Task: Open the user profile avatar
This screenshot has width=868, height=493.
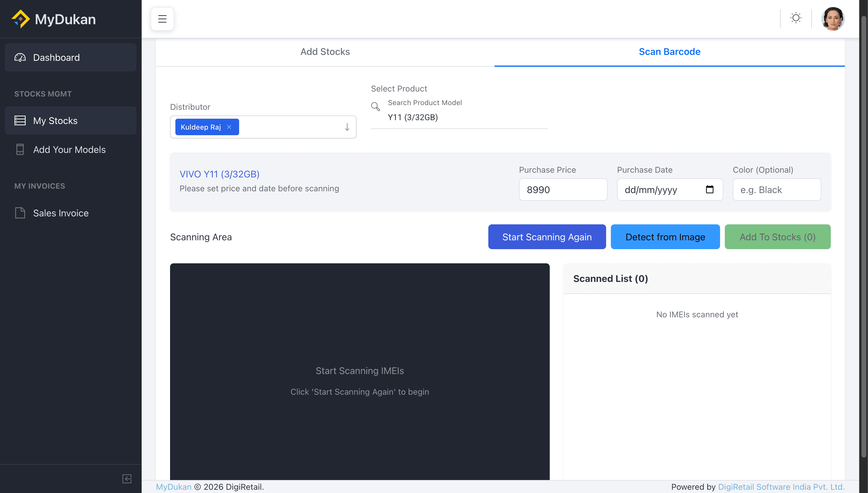Action: pos(833,19)
